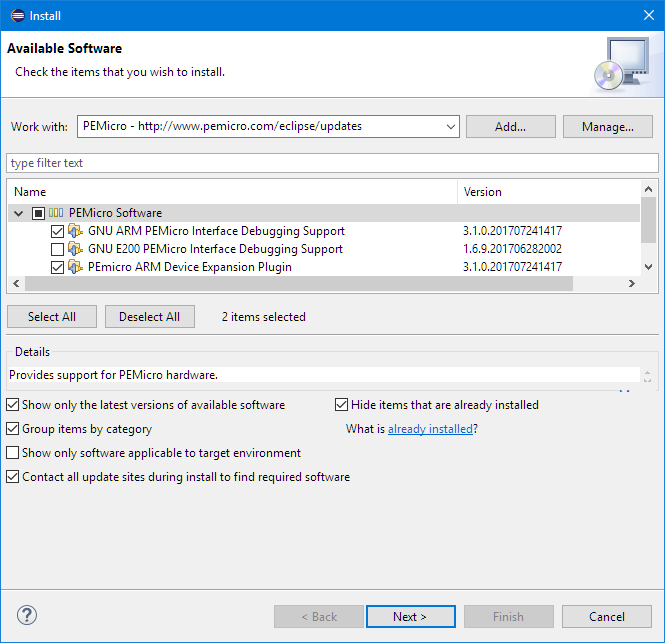Click the GNU E200 PEMicro plugin icon
Viewport: 665px width, 643px height.
75,249
